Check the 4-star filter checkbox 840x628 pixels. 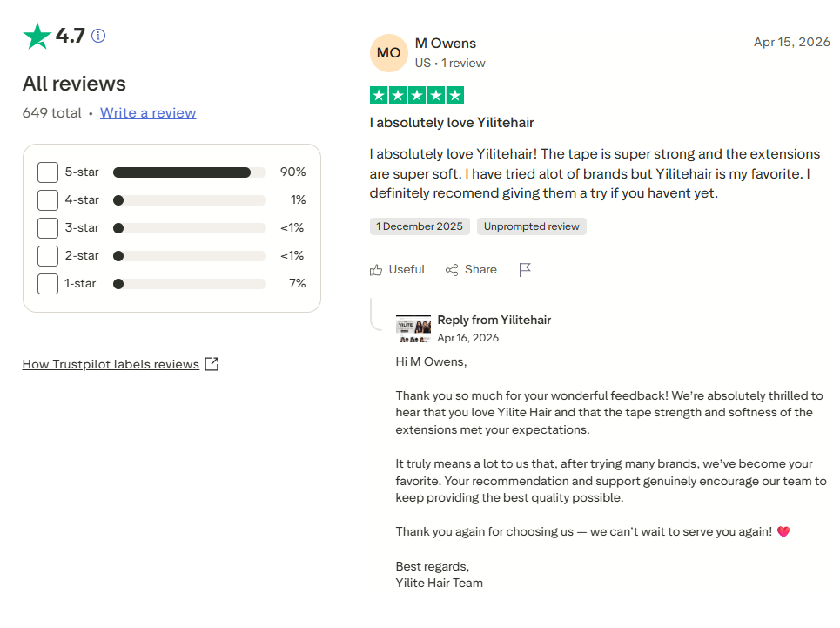point(48,200)
